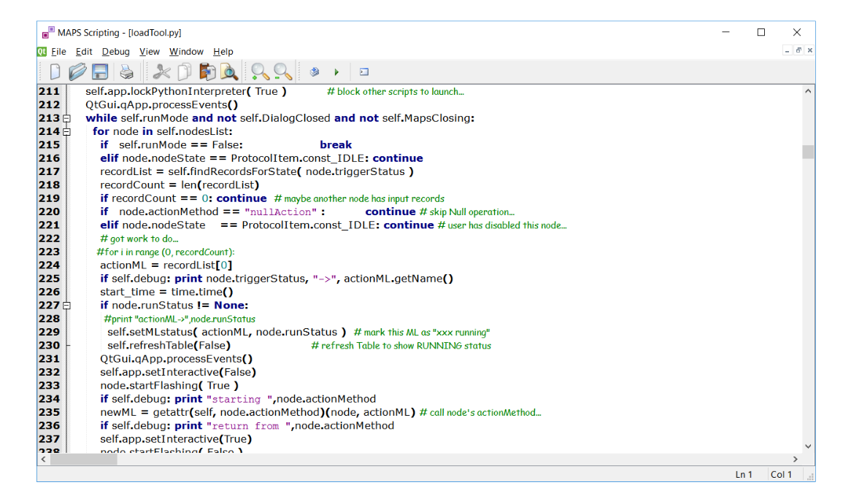Restore the inner loadTool.py document window
The width and height of the screenshot is (843, 504).
click(798, 50)
